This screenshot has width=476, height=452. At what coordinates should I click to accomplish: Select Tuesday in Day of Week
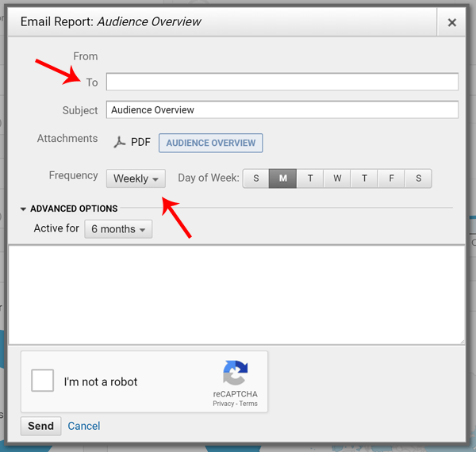click(x=310, y=178)
